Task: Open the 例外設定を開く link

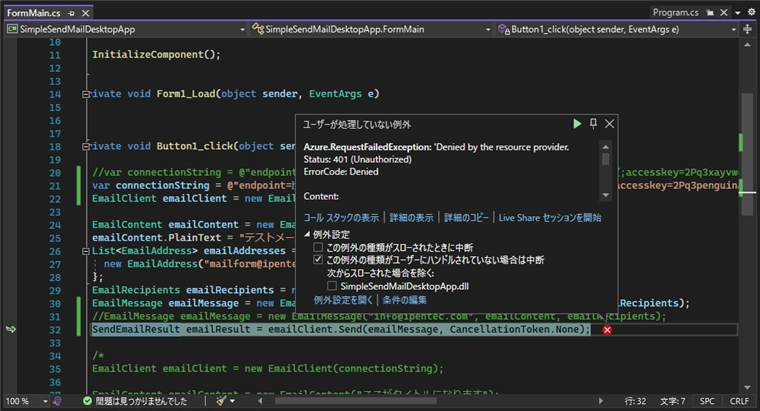Action: coord(343,300)
